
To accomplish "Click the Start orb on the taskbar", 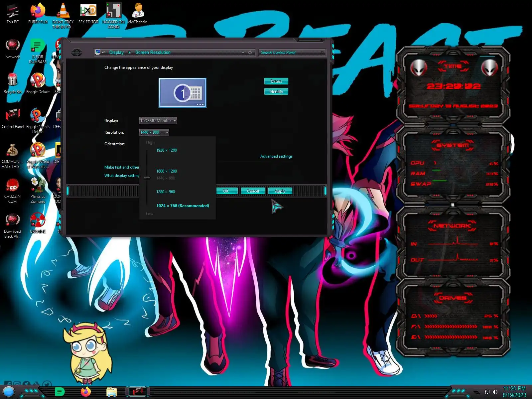I will [x=9, y=392].
